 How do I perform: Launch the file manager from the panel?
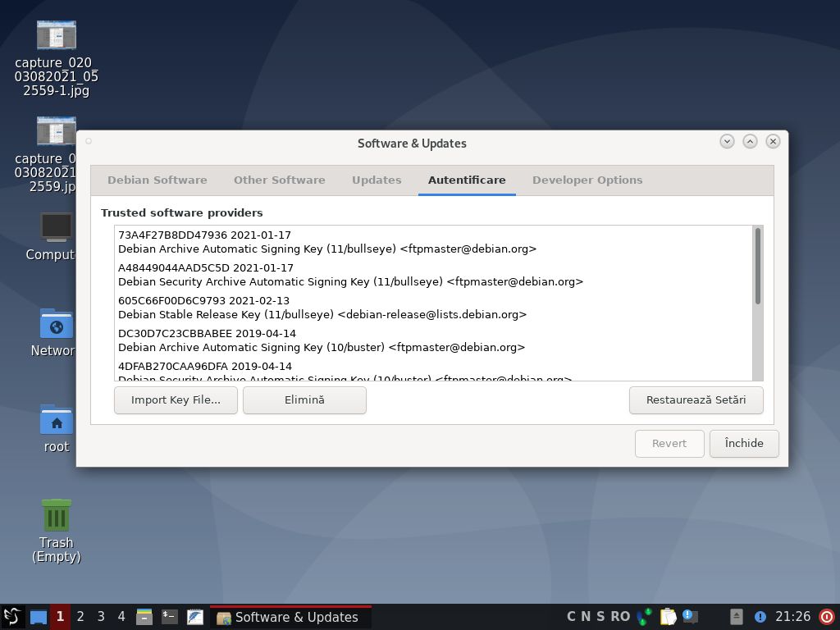click(144, 617)
